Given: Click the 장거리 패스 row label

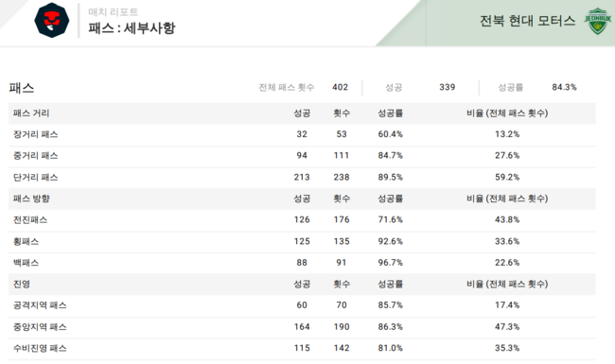Looking at the screenshot, I should (36, 134).
